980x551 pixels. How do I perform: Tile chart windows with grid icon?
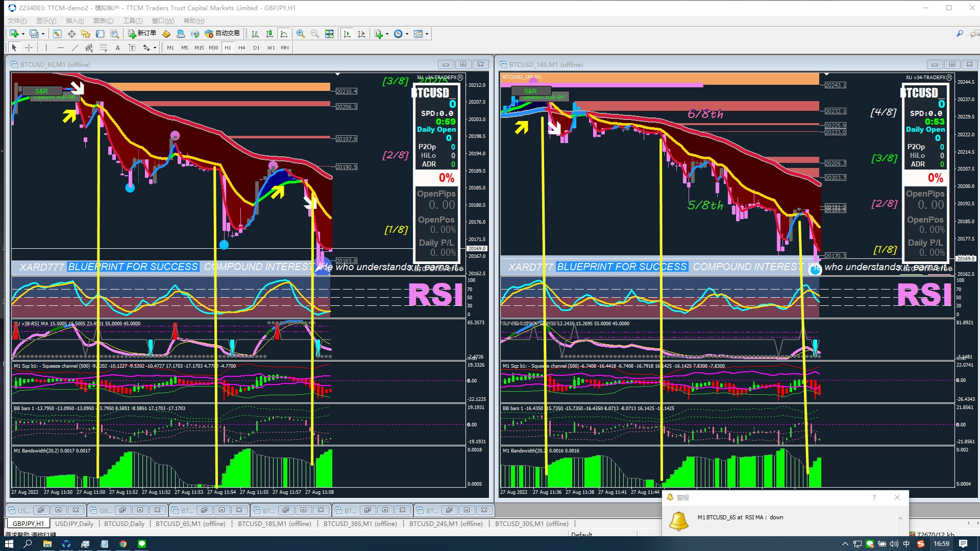[x=329, y=34]
